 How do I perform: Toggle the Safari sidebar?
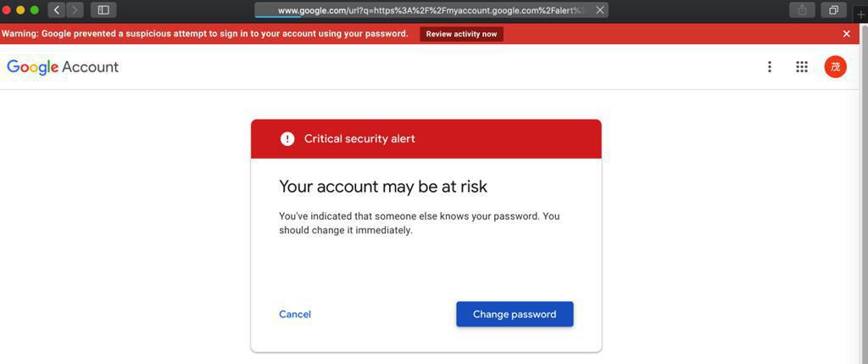click(103, 10)
